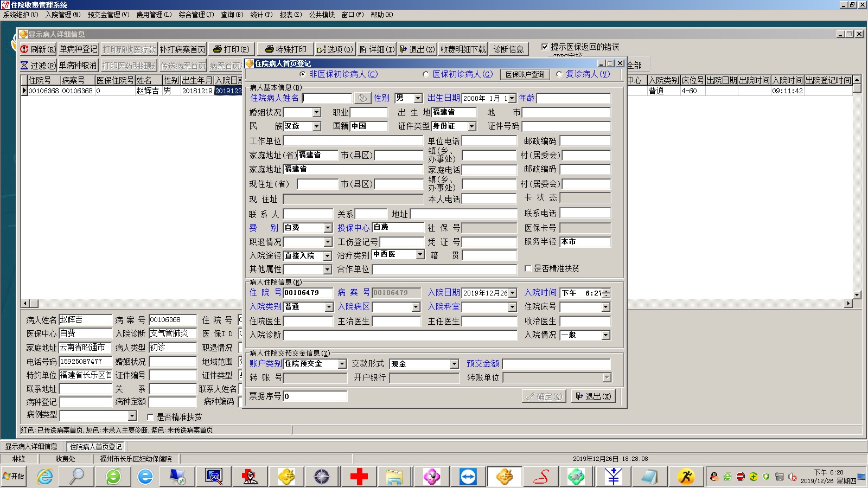This screenshot has width=868, height=488.
Task: Expand the 交款形式 payment method dropdown
Action: coord(455,364)
